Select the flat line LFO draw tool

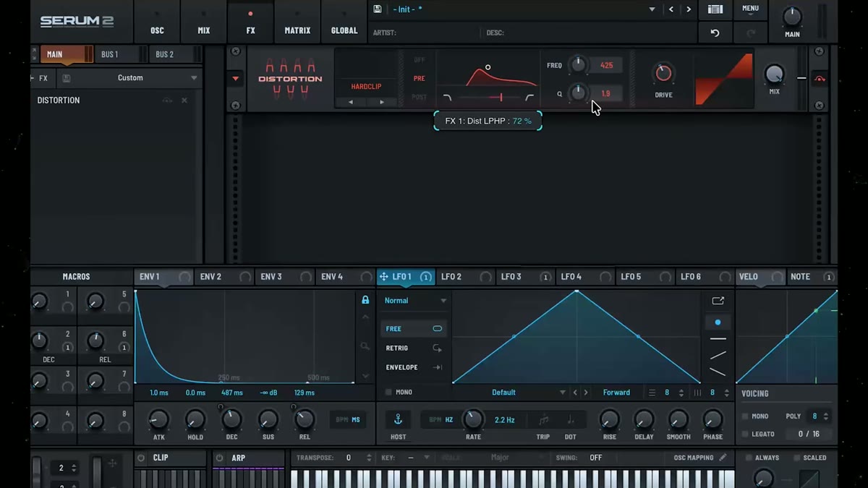click(x=718, y=339)
